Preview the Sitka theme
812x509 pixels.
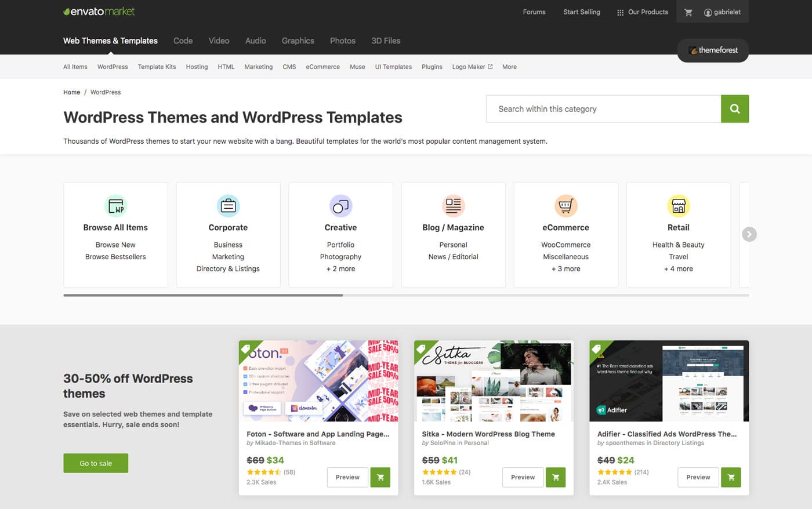point(523,477)
